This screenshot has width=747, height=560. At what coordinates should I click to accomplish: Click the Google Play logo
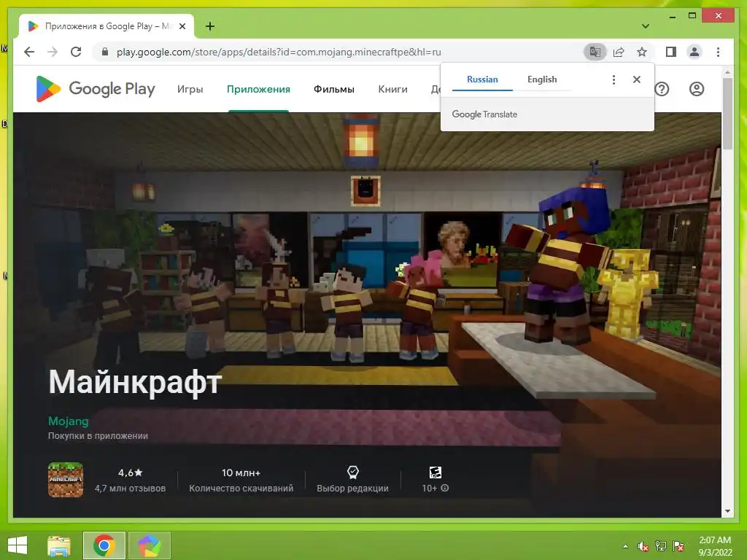tap(96, 89)
